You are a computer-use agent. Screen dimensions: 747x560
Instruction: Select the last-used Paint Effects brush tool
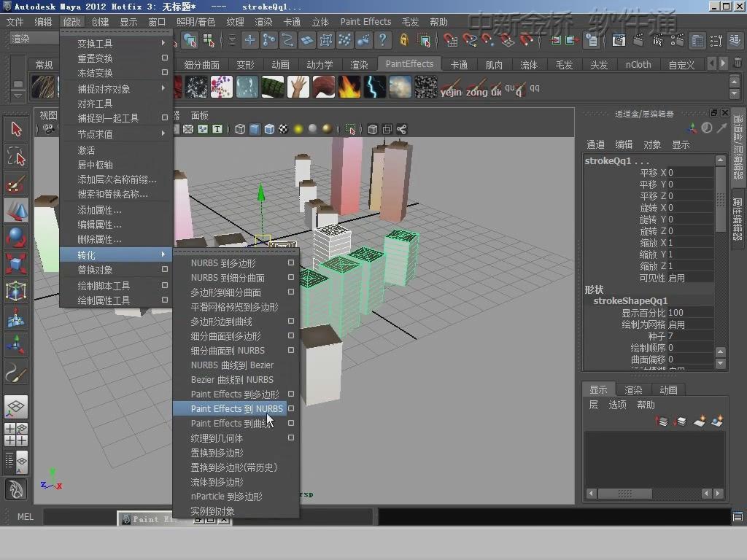click(x=16, y=371)
